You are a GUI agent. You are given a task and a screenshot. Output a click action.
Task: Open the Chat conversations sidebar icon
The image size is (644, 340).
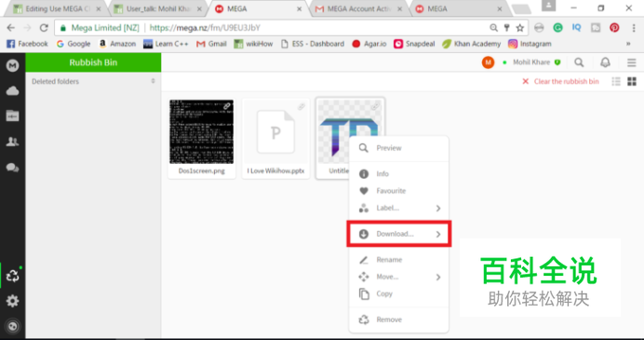pos(12,168)
